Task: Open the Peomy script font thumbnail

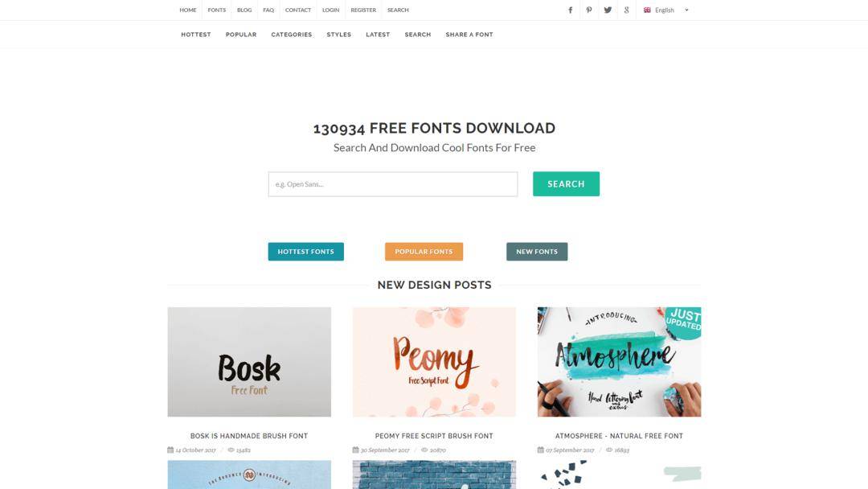Action: (434, 362)
